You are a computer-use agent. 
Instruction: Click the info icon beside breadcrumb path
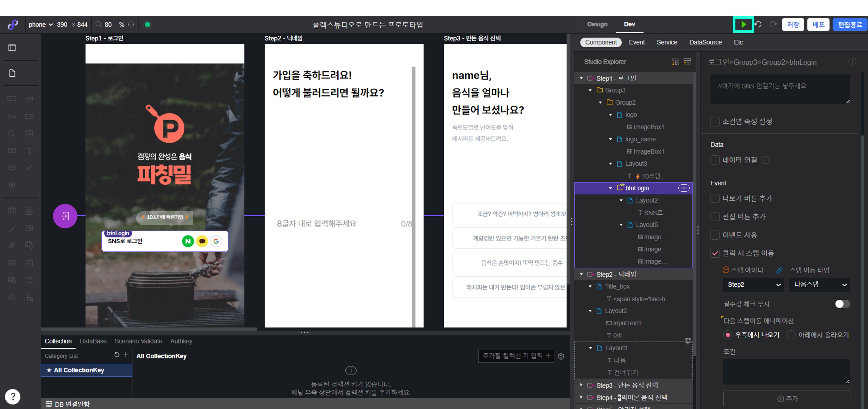click(852, 62)
